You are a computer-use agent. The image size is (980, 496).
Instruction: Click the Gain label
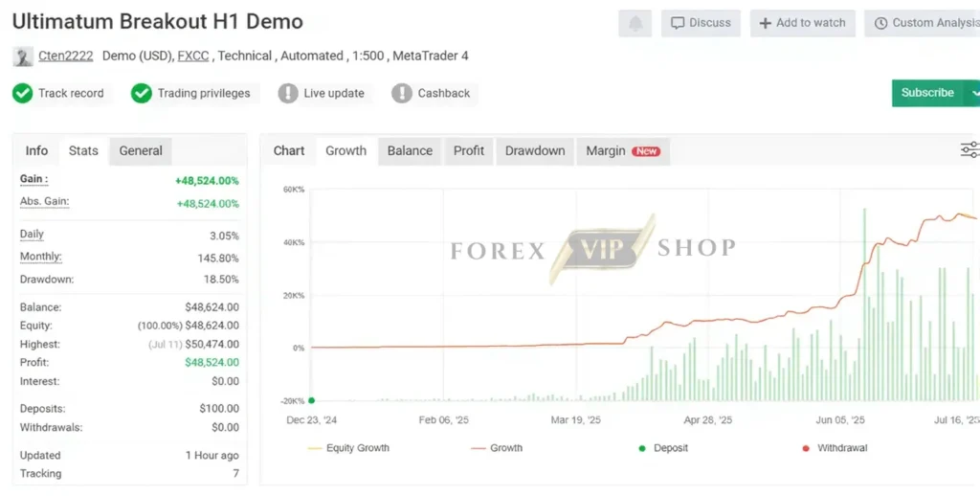[x=33, y=179]
